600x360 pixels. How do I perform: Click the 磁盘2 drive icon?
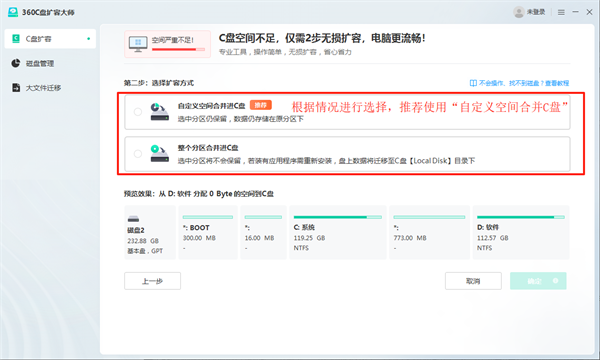pos(133,219)
